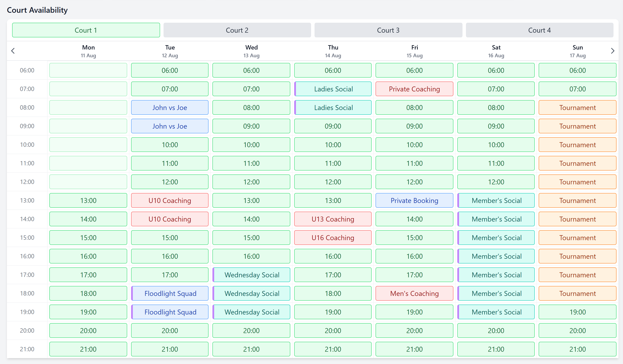Select the Men's Coaching session on Friday
This screenshot has width=623, height=364.
click(414, 293)
